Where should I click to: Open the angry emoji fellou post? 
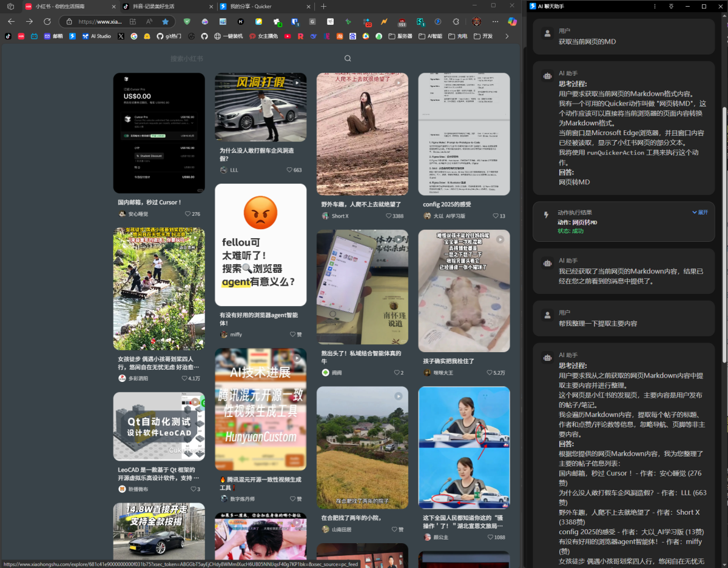260,245
